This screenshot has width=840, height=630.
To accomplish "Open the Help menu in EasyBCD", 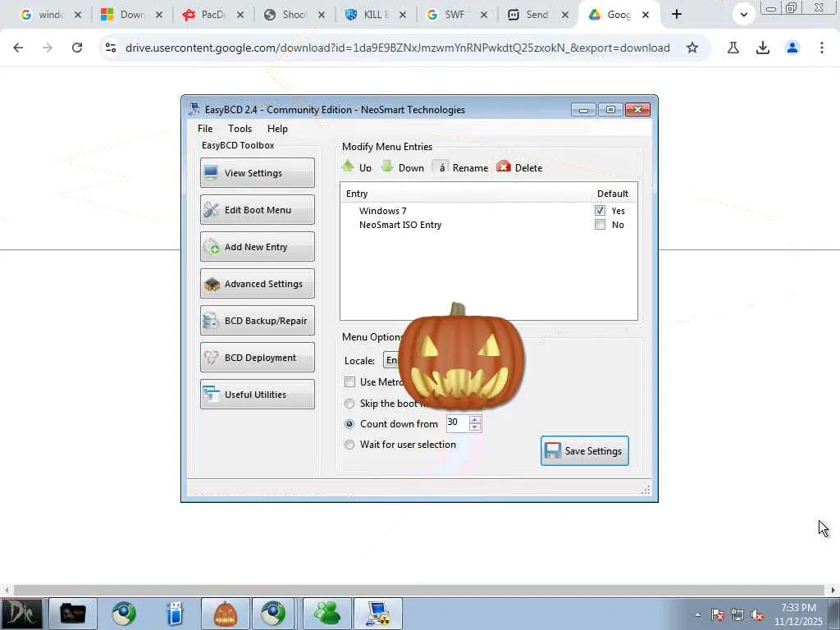I will [277, 129].
